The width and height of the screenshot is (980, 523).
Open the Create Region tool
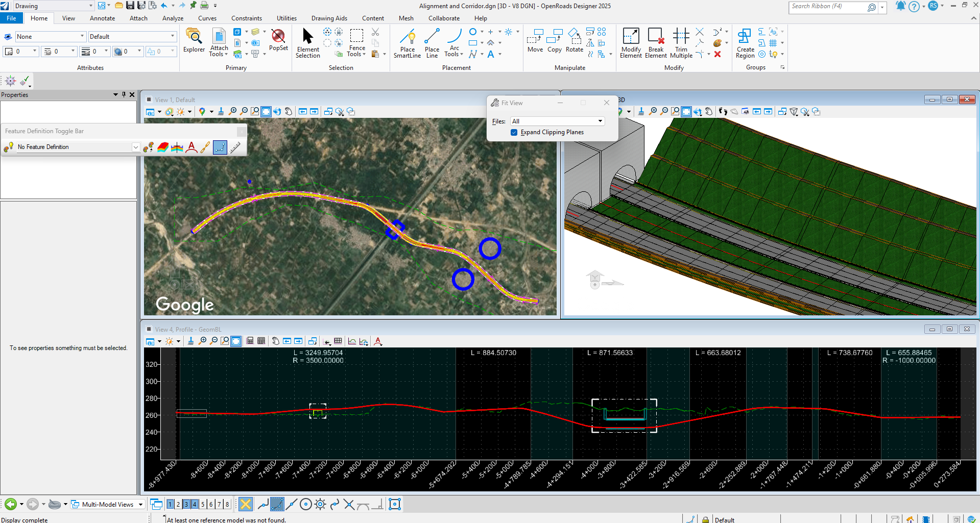coord(745,43)
